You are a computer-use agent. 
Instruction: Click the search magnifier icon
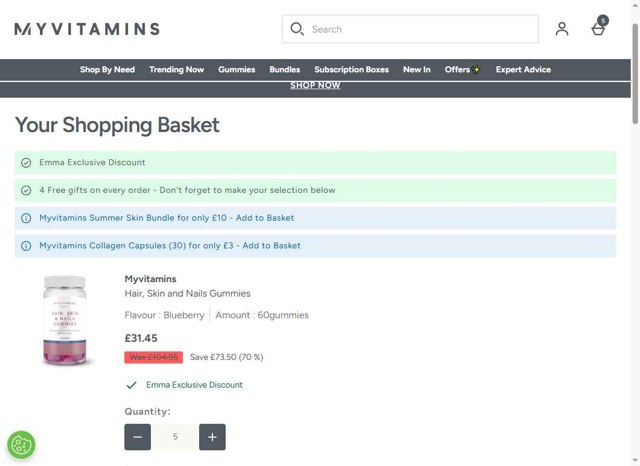297,29
